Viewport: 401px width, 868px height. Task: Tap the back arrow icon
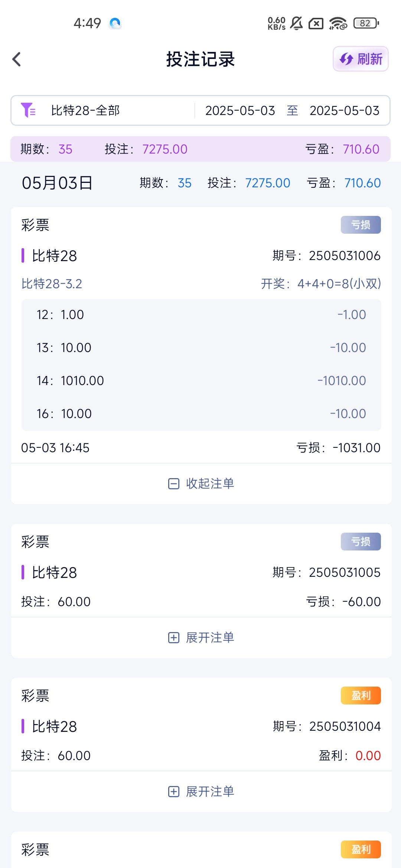pos(17,59)
